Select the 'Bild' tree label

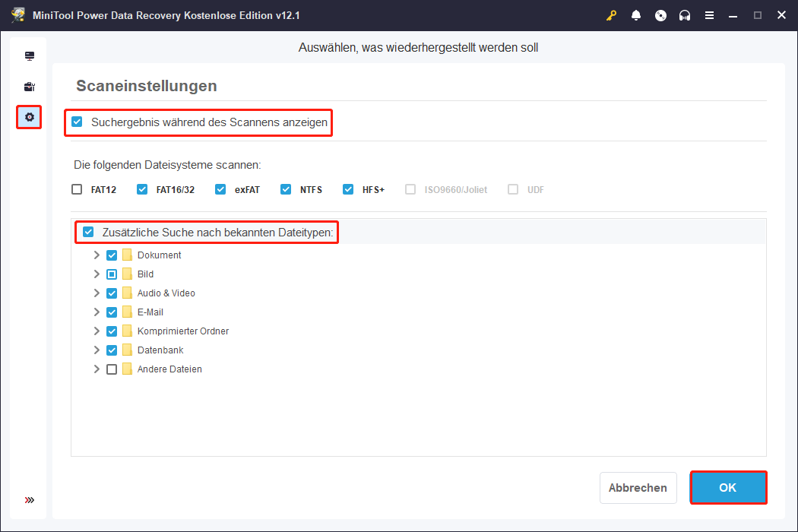point(146,274)
